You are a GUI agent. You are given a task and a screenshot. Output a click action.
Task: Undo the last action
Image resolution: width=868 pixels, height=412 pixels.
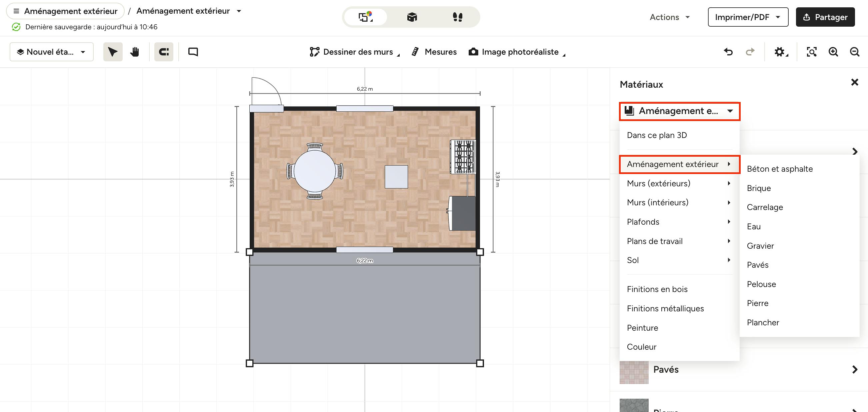pos(728,52)
